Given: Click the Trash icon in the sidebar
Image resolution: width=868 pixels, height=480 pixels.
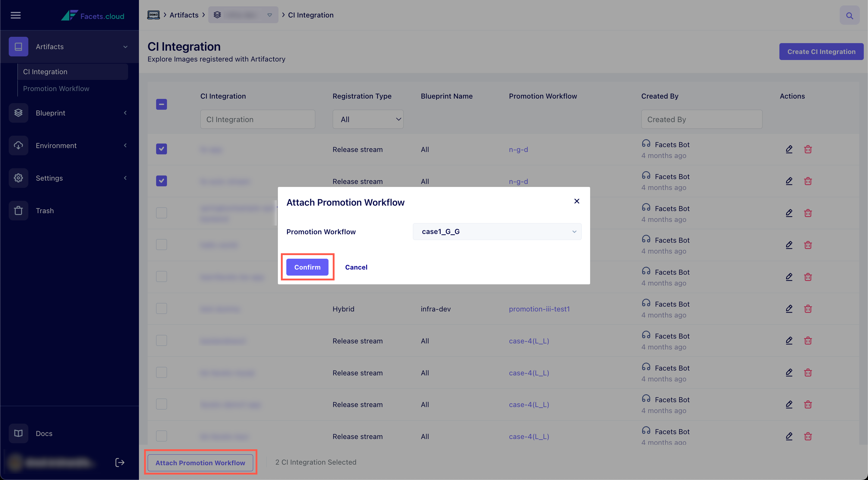Looking at the screenshot, I should (18, 211).
